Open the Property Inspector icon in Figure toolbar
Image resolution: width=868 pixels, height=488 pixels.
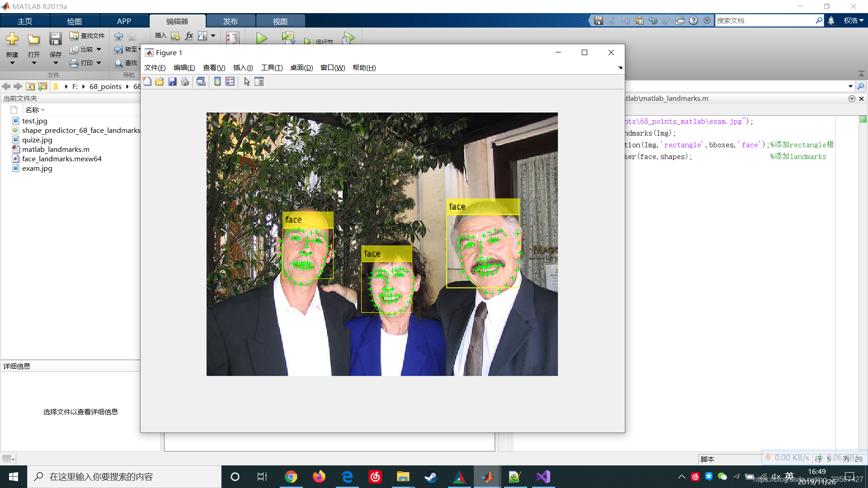(x=259, y=82)
